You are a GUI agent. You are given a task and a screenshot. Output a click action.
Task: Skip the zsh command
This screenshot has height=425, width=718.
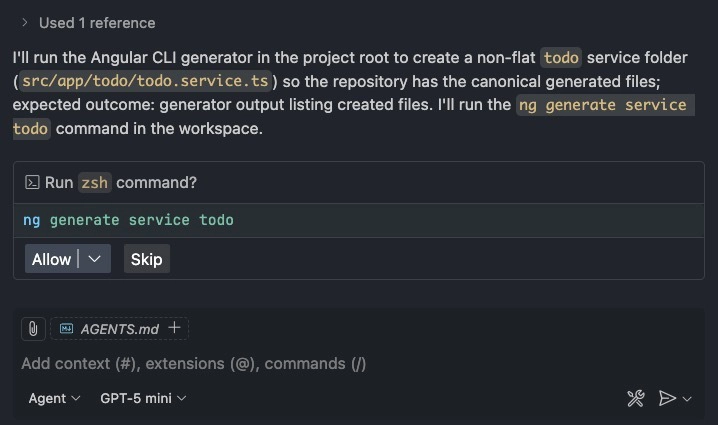[146, 259]
